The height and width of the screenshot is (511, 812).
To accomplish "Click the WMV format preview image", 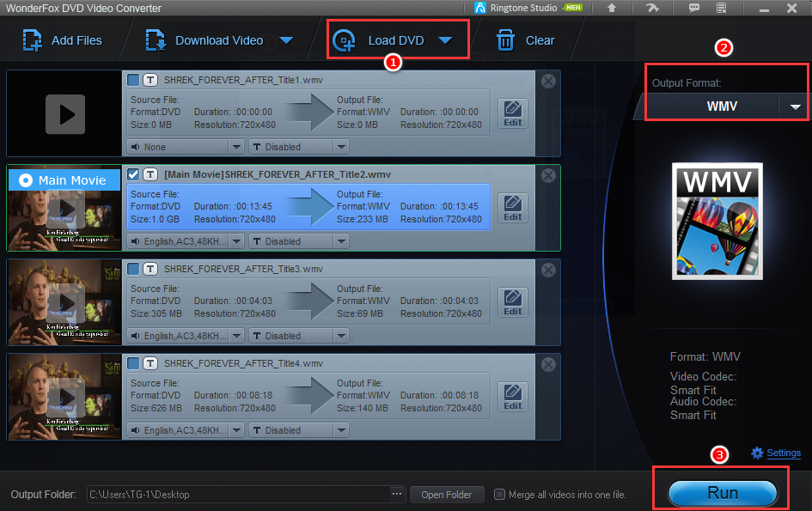I will (x=717, y=221).
